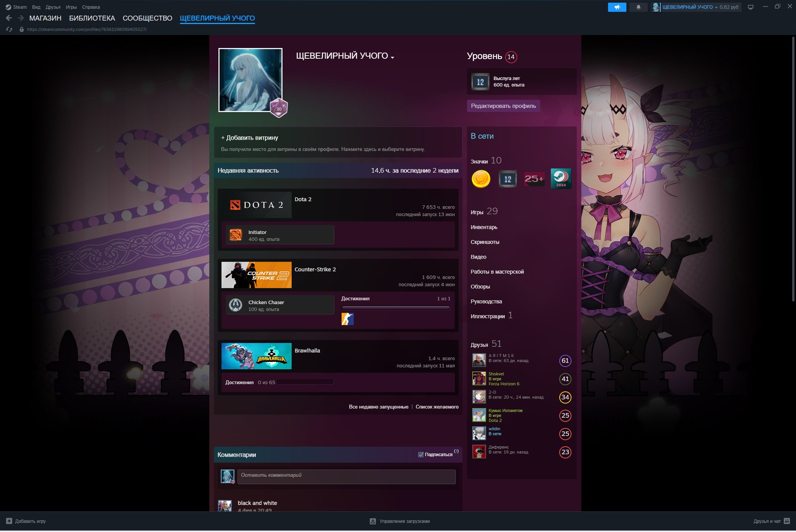Open the Dota 2 game banner
Viewport: 796px width, 532px height.
click(257, 205)
